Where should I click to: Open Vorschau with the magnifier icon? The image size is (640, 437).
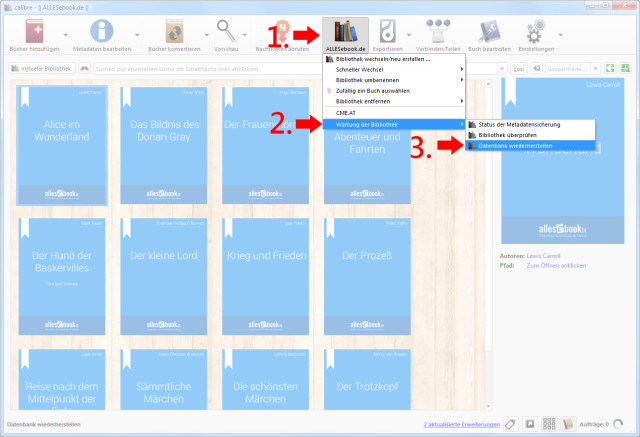click(226, 31)
